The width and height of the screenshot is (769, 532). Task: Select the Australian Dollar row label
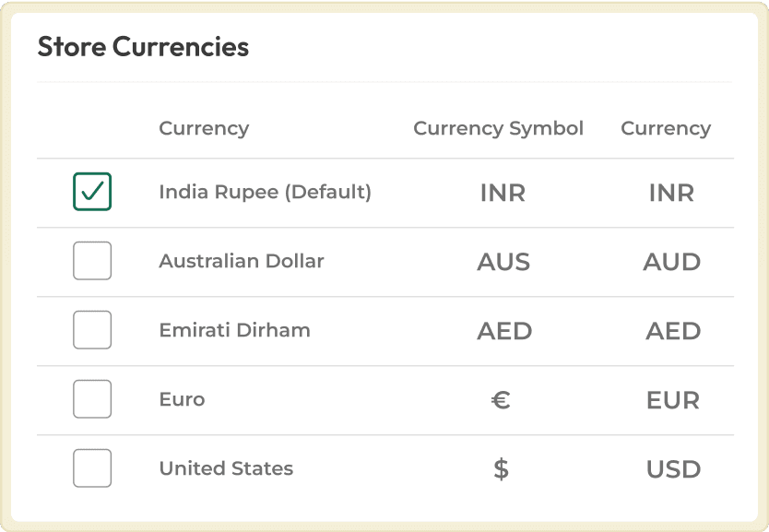[242, 261]
